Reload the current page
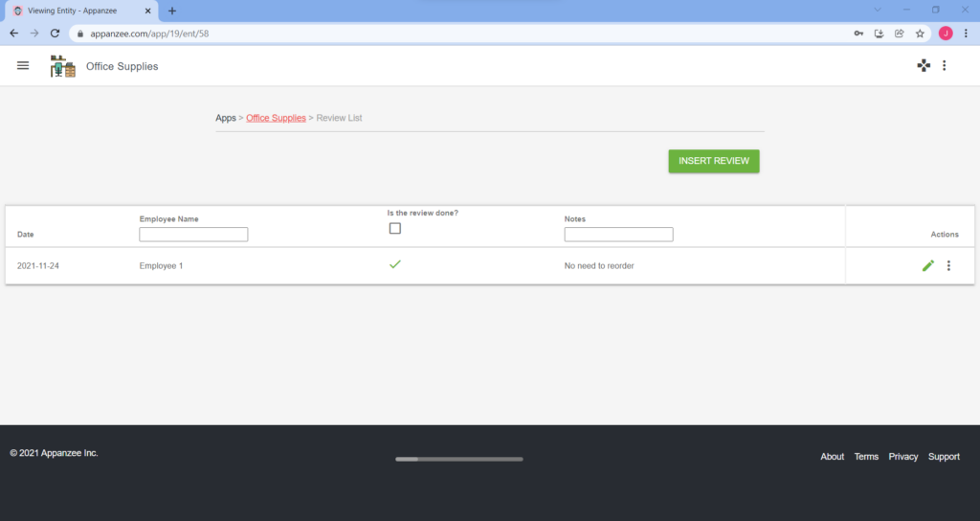This screenshot has height=521, width=980. click(x=55, y=34)
